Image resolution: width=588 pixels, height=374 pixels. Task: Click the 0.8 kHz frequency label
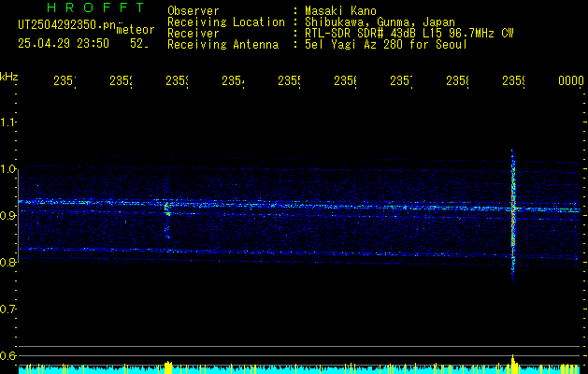[x=8, y=262]
